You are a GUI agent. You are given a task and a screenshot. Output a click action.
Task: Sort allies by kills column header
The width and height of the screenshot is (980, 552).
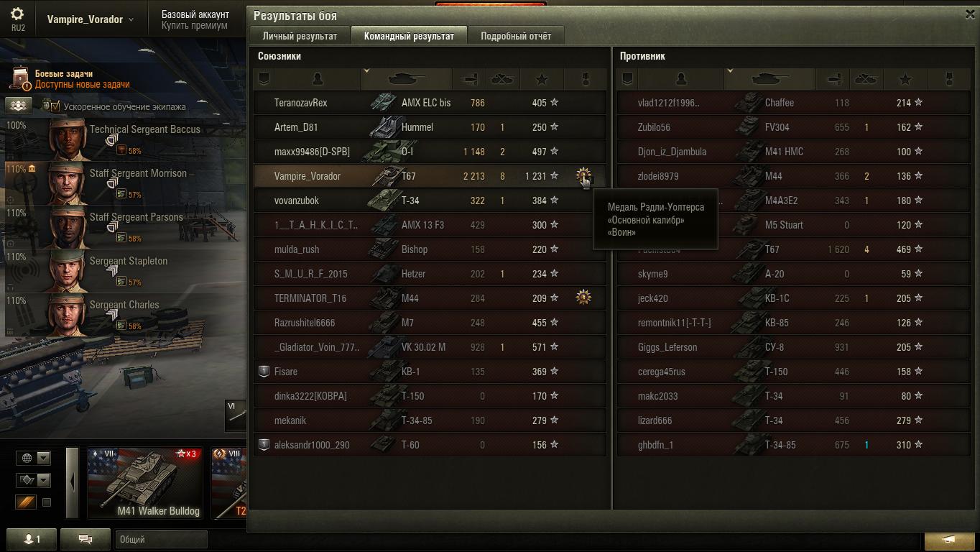click(x=503, y=79)
